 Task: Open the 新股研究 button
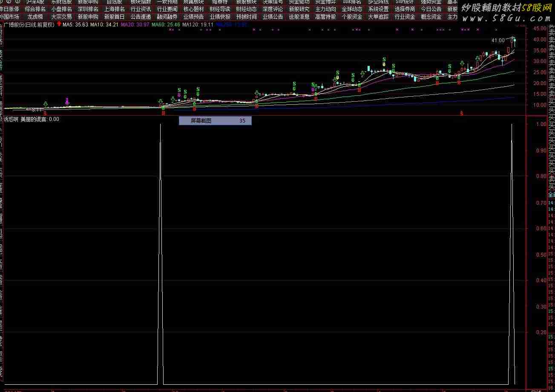click(x=299, y=9)
